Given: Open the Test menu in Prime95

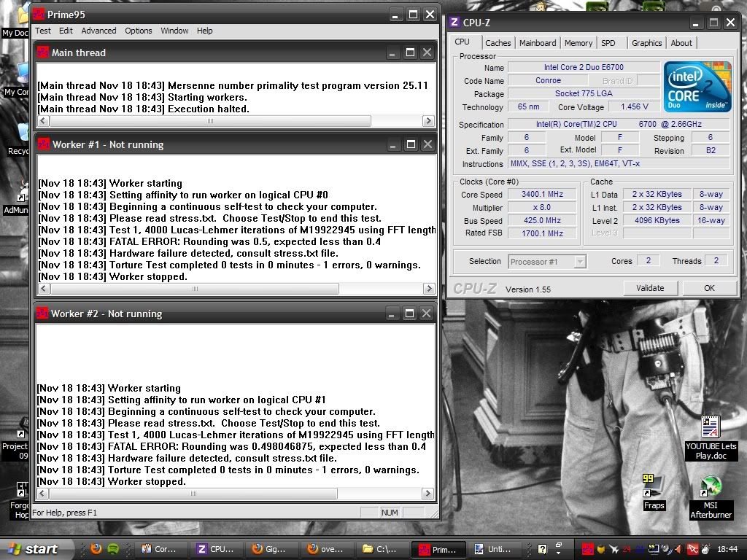Looking at the screenshot, I should pyautogui.click(x=42, y=31).
